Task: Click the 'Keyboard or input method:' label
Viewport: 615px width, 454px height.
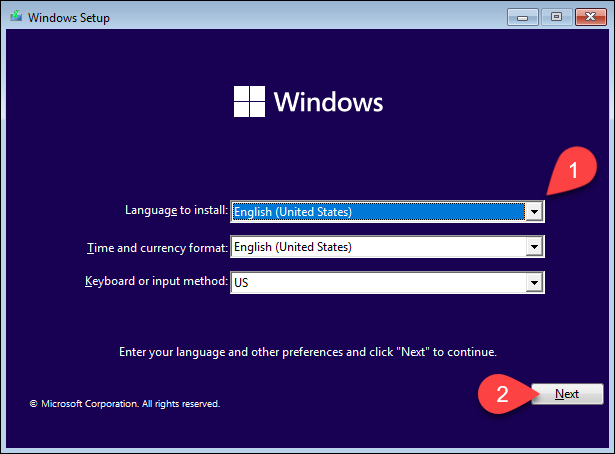Action: tap(156, 281)
